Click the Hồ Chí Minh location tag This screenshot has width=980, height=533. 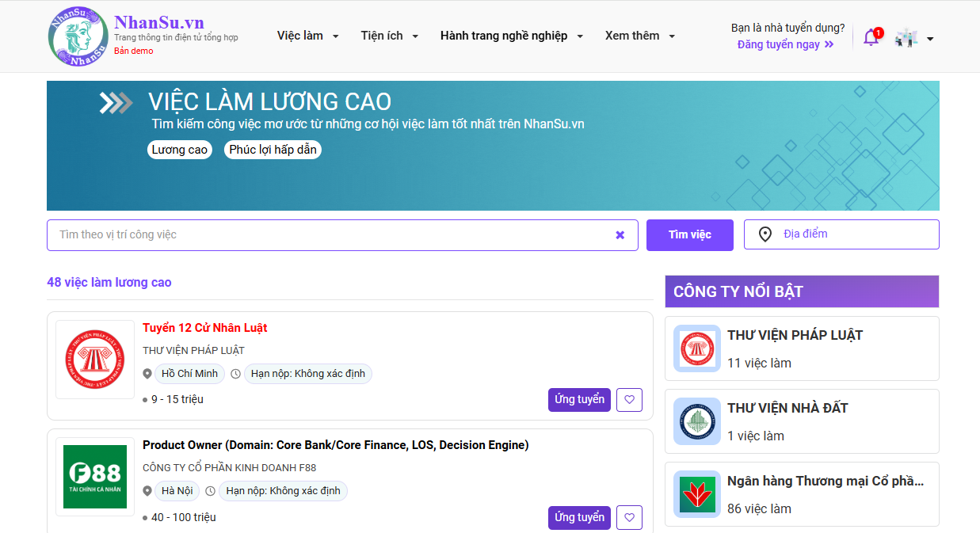[x=189, y=374]
